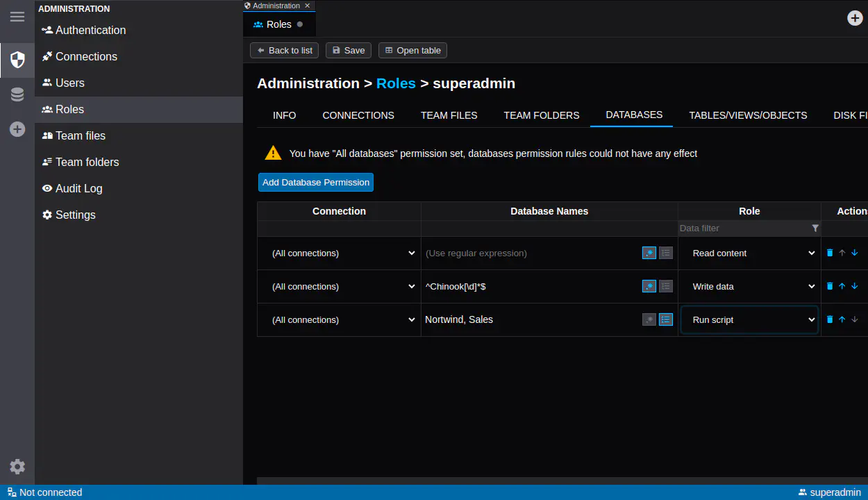Click the Back to list button

pyautogui.click(x=284, y=50)
